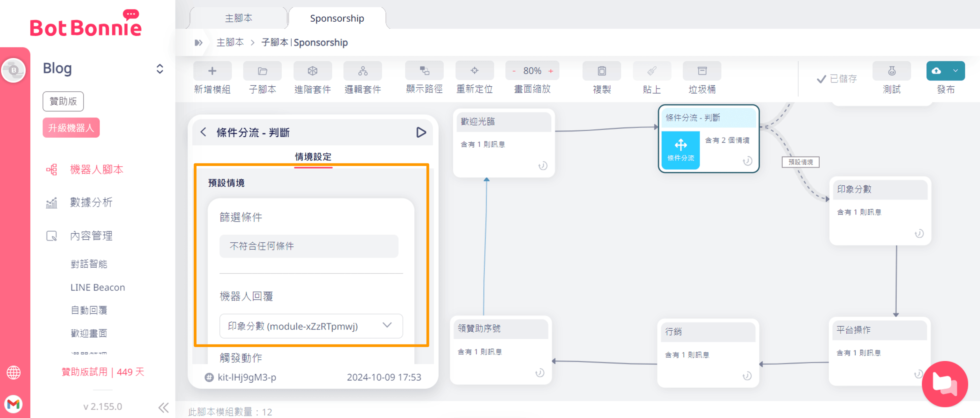
Task: Click the 複製 copy icon
Action: 601,71
